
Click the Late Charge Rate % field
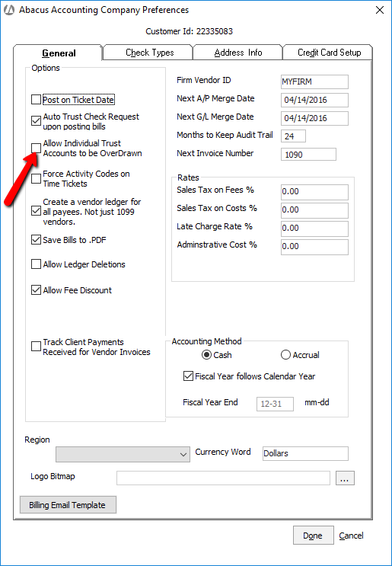314,229
